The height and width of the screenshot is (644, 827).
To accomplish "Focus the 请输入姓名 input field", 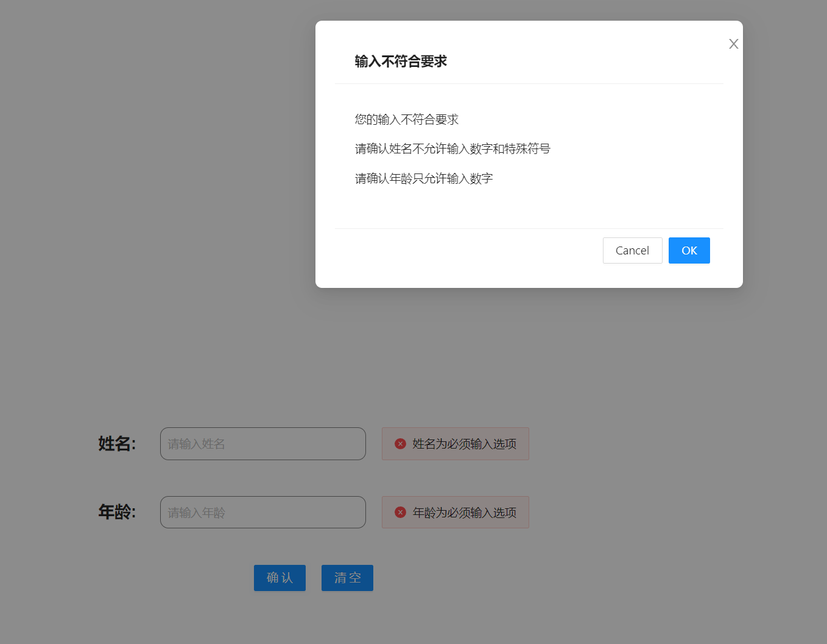I will [263, 444].
